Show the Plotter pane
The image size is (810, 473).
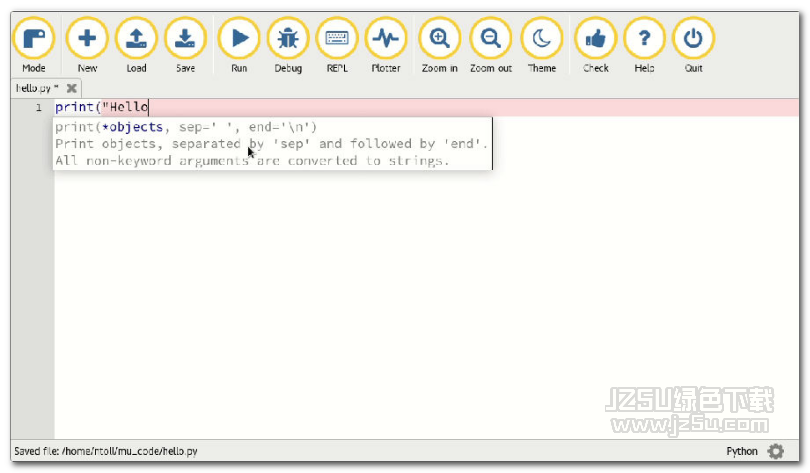coord(386,45)
